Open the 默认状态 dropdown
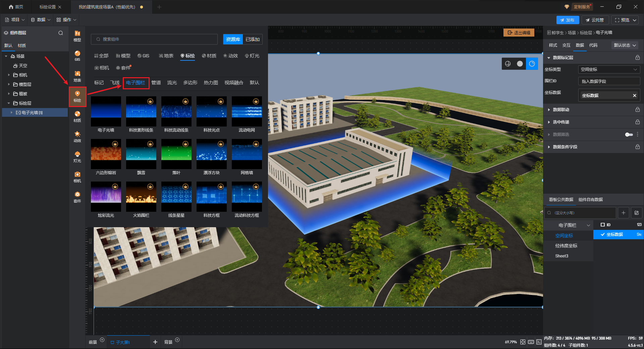The image size is (644, 349). coord(625,45)
